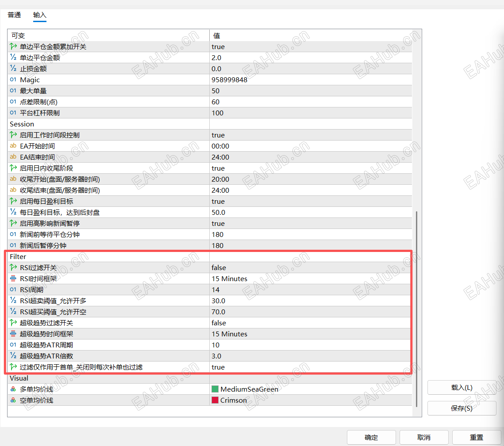Click the integer icon beside 平台杠杆限制
This screenshot has width=504, height=446.
coord(13,113)
